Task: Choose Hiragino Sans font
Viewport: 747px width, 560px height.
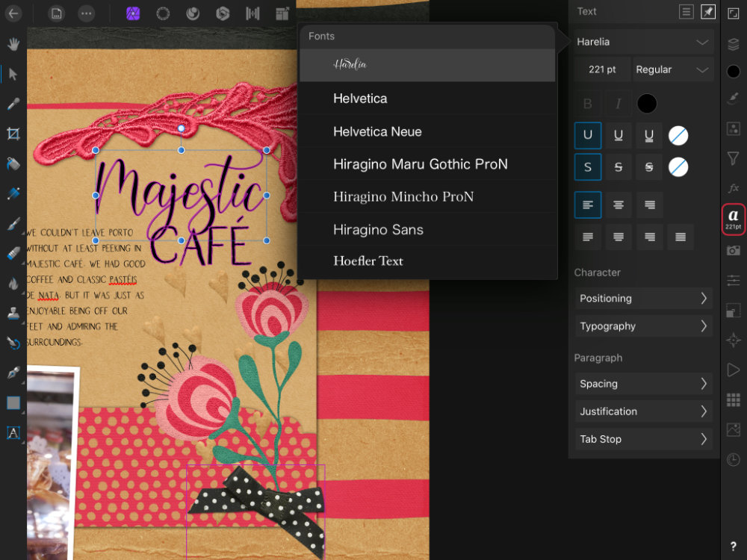Action: point(427,229)
